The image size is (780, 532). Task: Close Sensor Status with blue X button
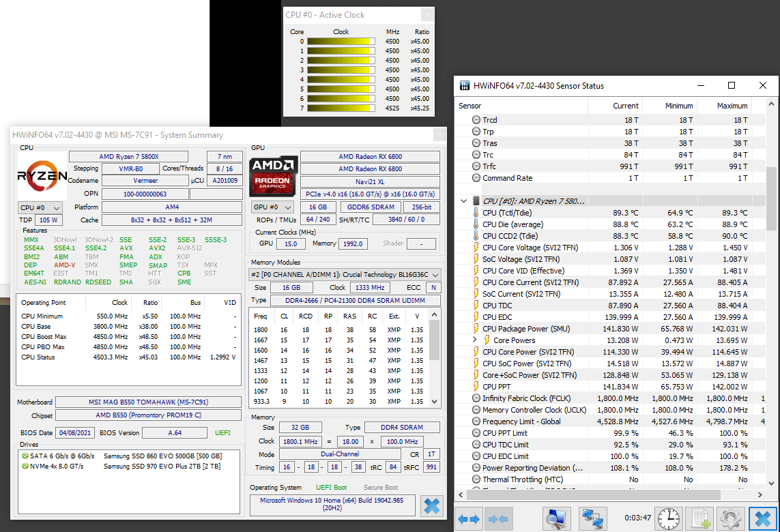point(762,519)
